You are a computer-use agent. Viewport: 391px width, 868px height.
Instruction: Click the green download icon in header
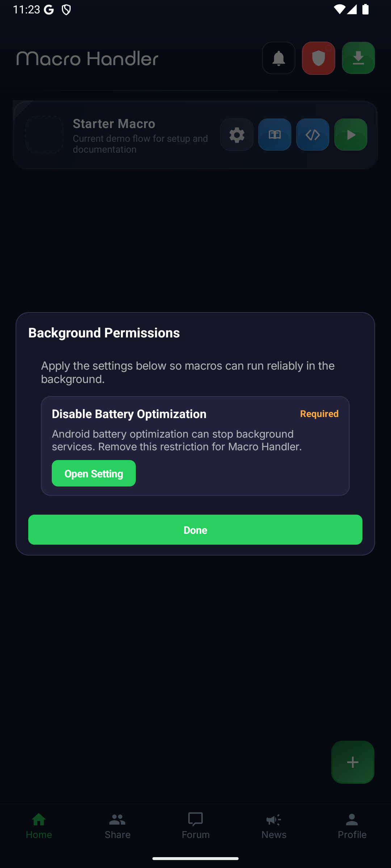click(358, 58)
